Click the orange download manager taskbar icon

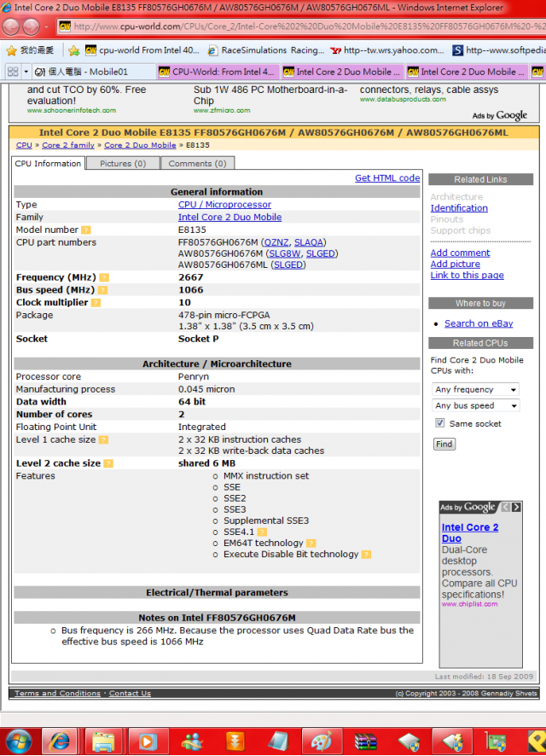coord(235,741)
